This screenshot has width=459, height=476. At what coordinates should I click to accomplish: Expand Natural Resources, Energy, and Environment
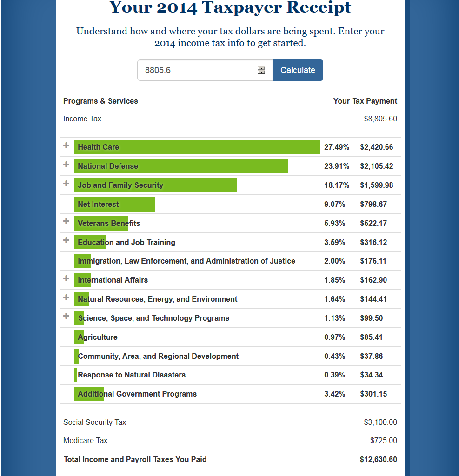[x=66, y=297]
